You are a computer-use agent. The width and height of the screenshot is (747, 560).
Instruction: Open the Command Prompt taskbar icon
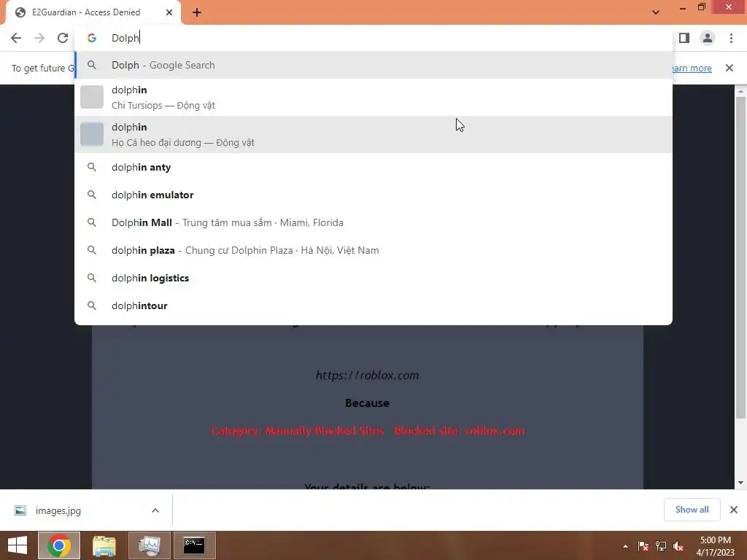(x=194, y=545)
